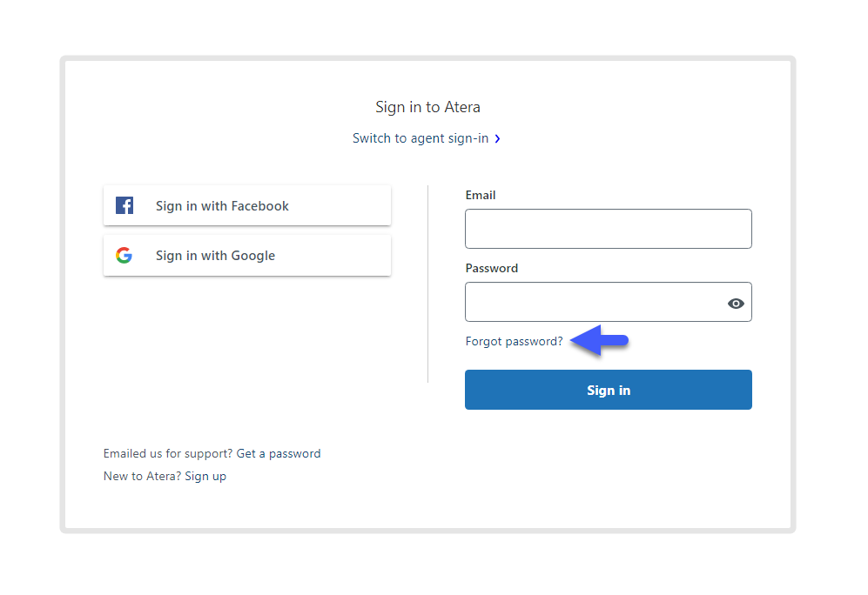
Task: Click the chevron after agent sign-in
Action: click(497, 139)
